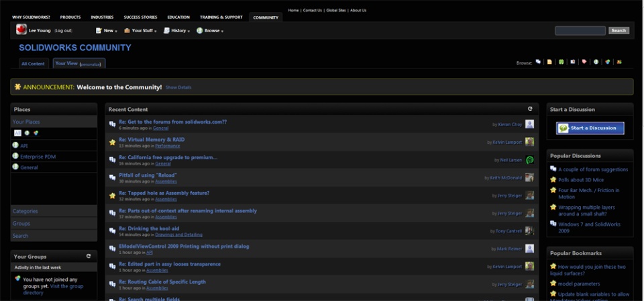The height and width of the screenshot is (301, 644).
Task: Open the Community navigation tab
Action: coord(266,17)
